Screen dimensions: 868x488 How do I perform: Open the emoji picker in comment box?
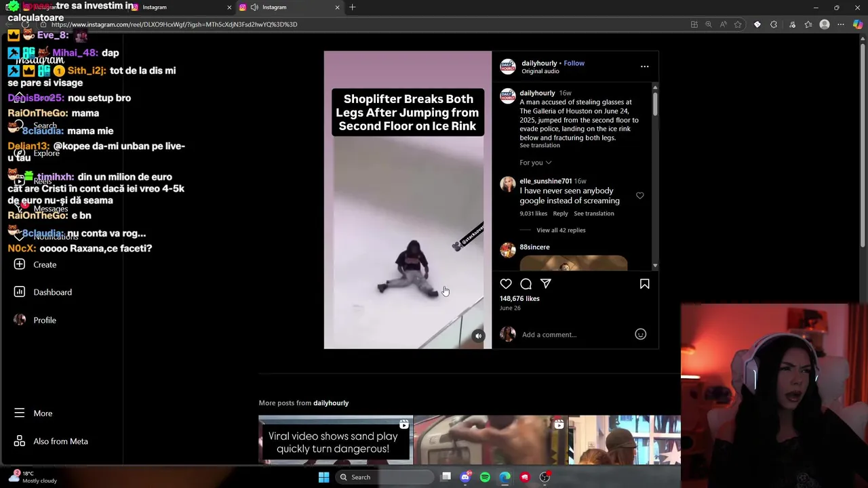coord(640,334)
